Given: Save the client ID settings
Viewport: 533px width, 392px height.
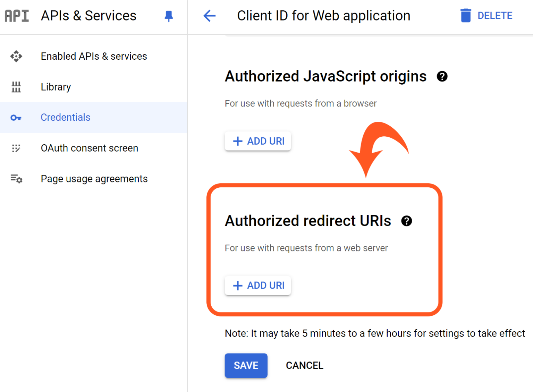Looking at the screenshot, I should pyautogui.click(x=246, y=365).
